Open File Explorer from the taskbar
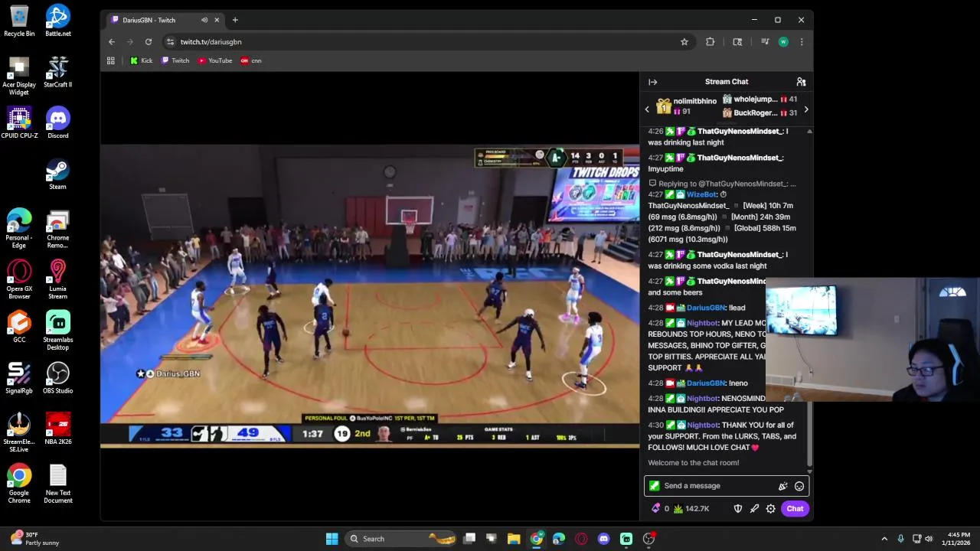 click(x=514, y=539)
